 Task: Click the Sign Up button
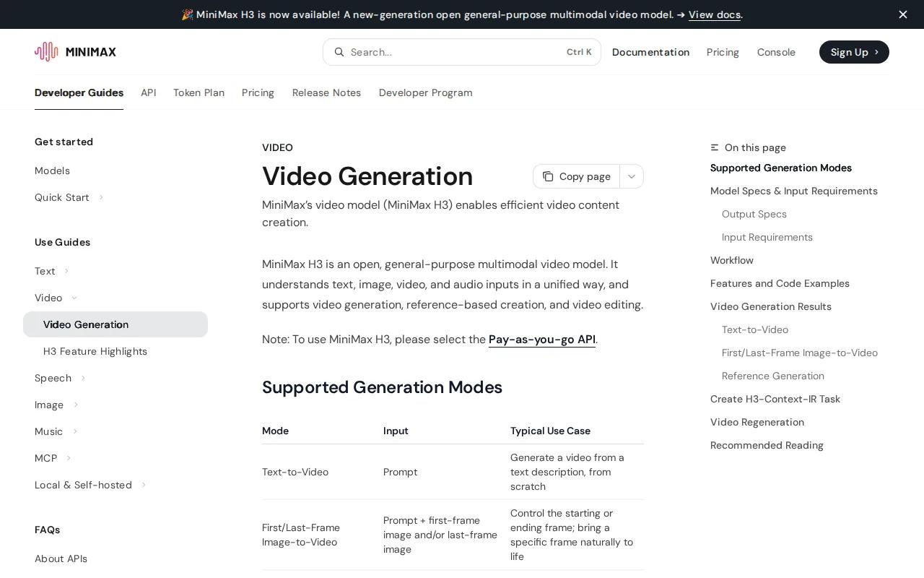coord(854,52)
